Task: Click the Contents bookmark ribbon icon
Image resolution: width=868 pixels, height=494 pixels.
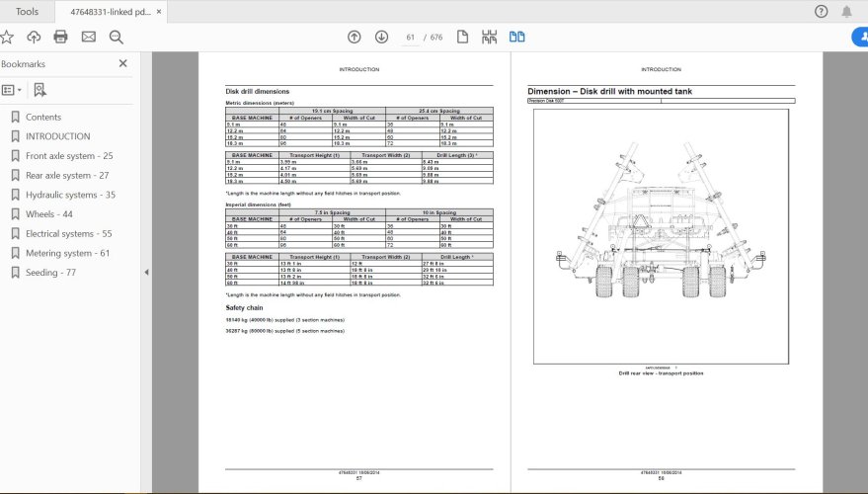Action: coord(16,117)
